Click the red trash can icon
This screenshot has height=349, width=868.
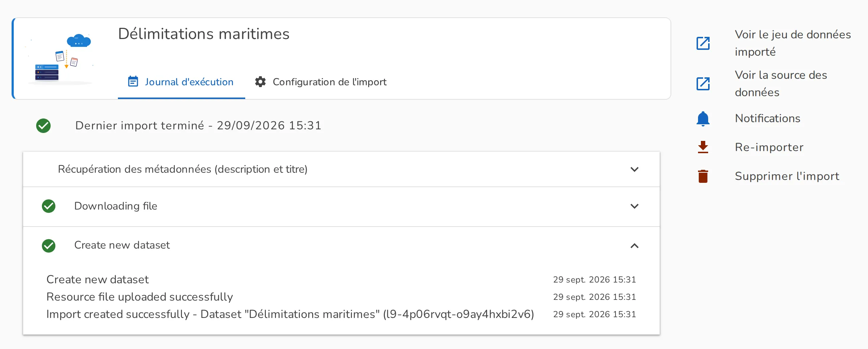pos(703,176)
